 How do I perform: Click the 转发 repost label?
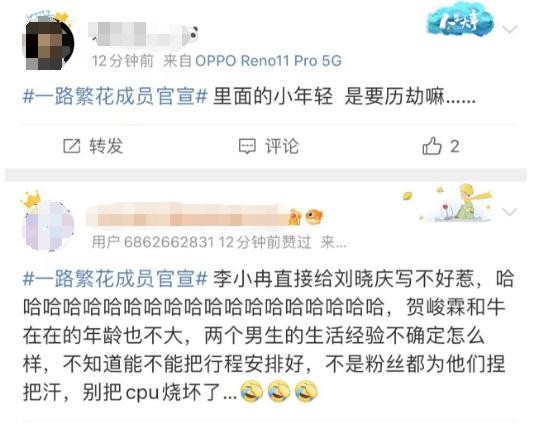coord(106,146)
